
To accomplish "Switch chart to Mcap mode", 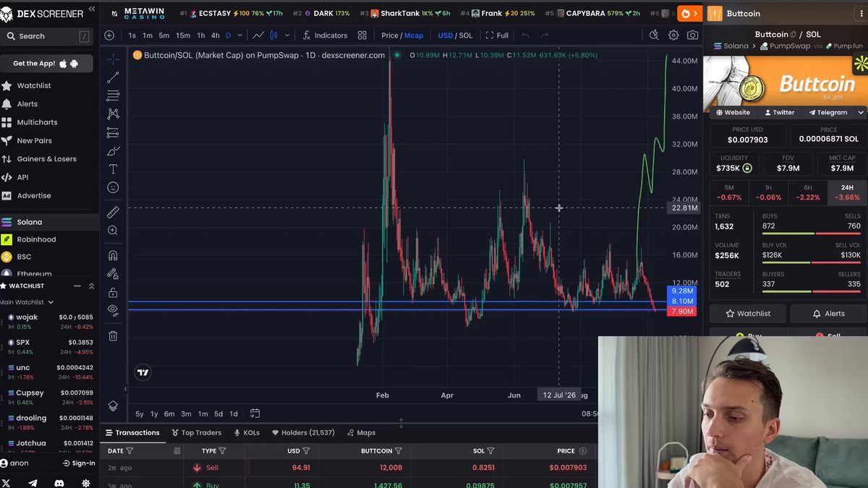I will point(414,35).
